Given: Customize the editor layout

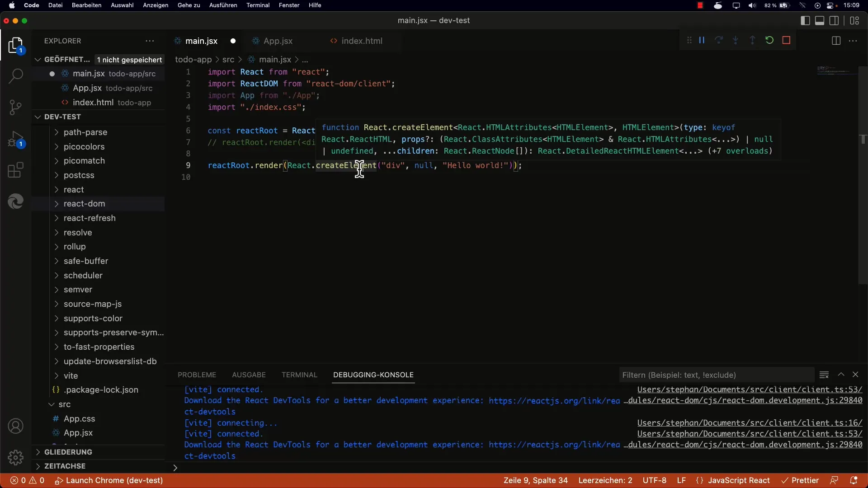Looking at the screenshot, I should pyautogui.click(x=854, y=20).
